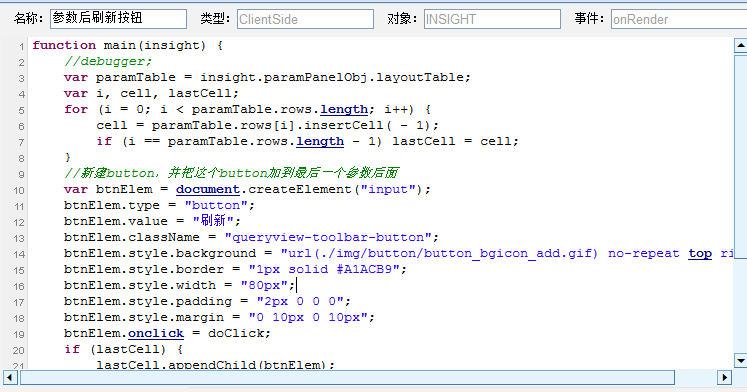The image size is (747, 392).
Task: Click the horizontal scrollbar thumb
Action: tap(347, 377)
